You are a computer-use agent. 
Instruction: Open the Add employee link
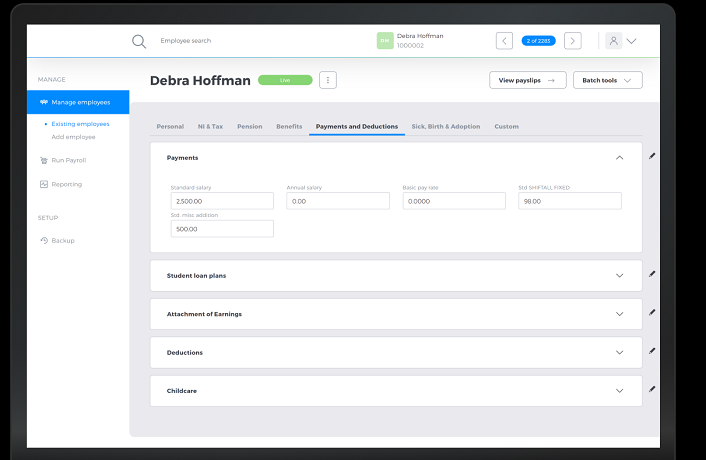pos(73,136)
